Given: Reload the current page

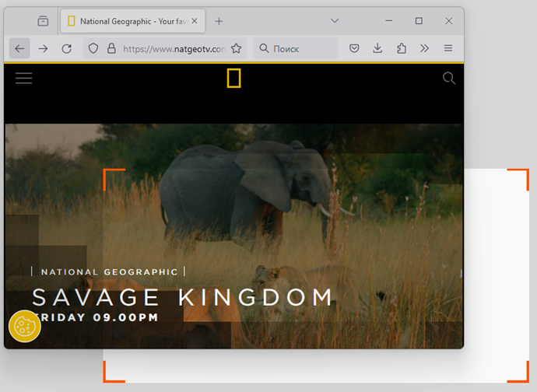Looking at the screenshot, I should click(x=67, y=49).
